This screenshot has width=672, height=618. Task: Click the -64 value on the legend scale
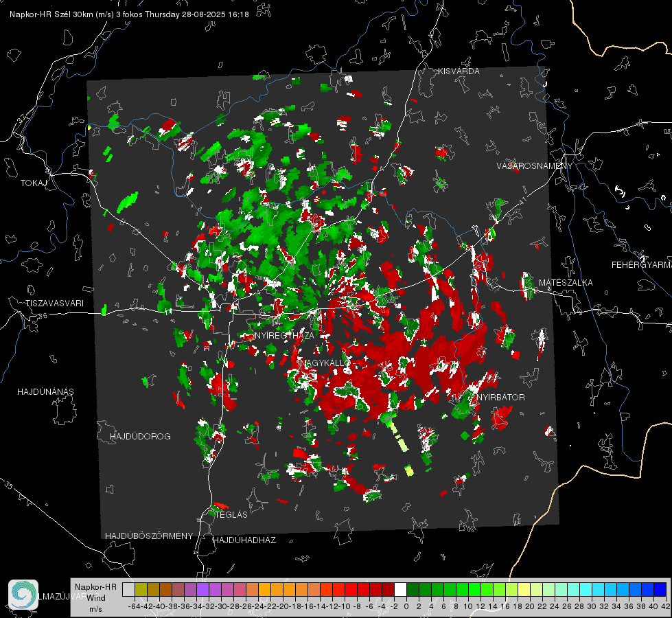134,606
